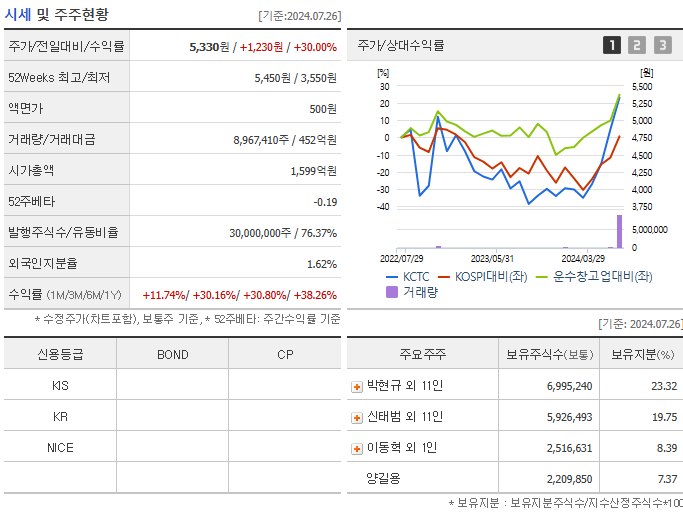Click the 7.37 ownership percent cell
This screenshot has width=683, height=512.
(x=667, y=479)
